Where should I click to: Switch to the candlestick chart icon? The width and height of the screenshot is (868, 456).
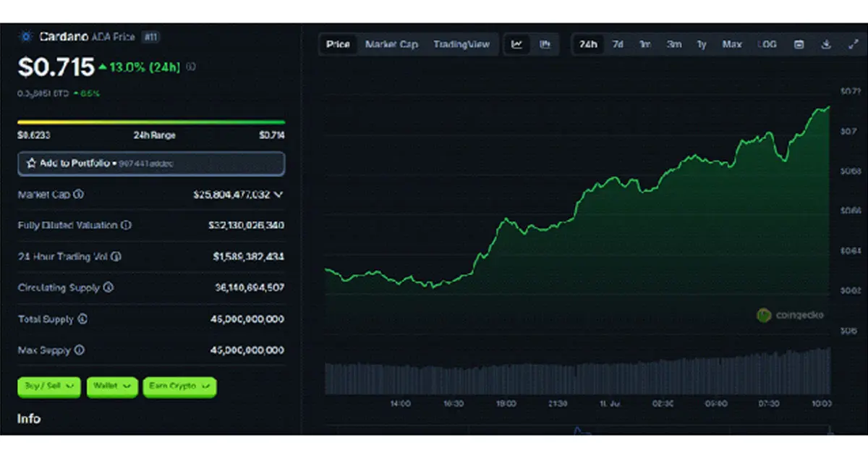pos(545,45)
